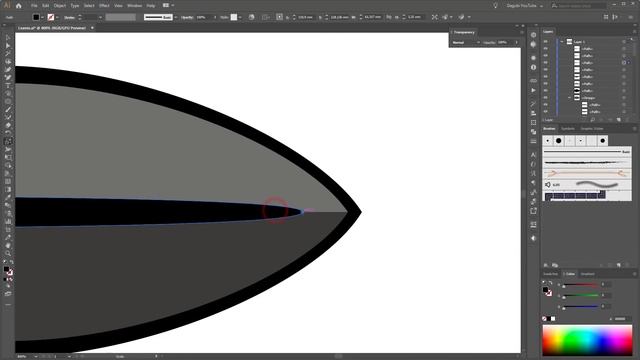
Task: Click the Fill swatch in control bar
Action: (x=36, y=17)
